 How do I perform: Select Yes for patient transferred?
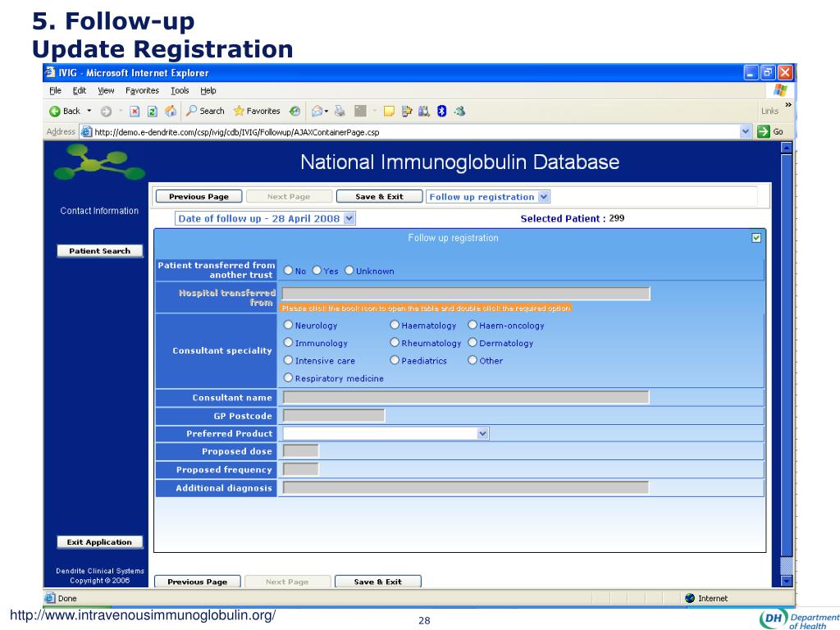pos(317,271)
